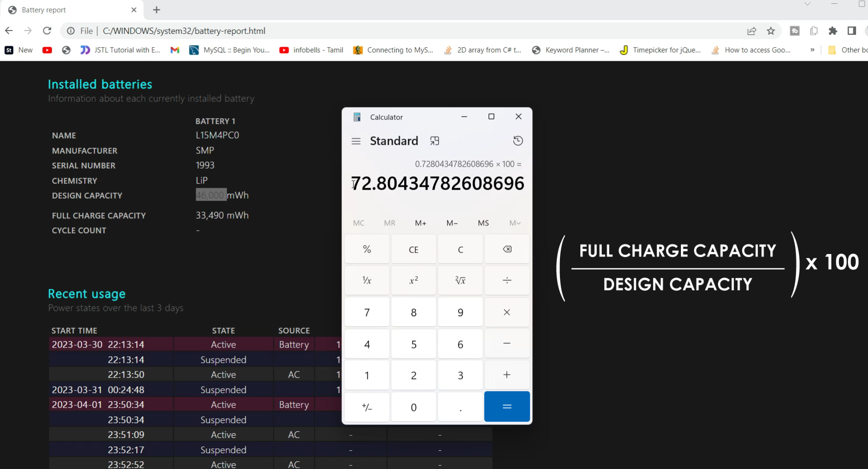Open the Chrome extensions puzzle icon
This screenshot has width=868, height=469.
832,31
